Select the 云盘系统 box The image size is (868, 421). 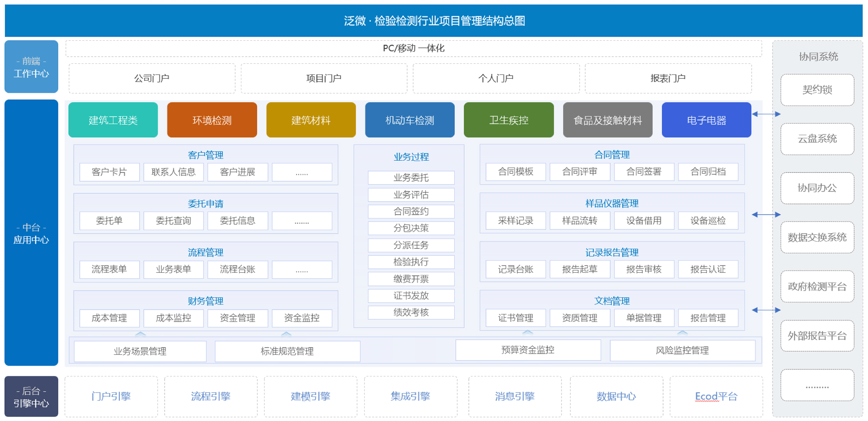(x=817, y=139)
